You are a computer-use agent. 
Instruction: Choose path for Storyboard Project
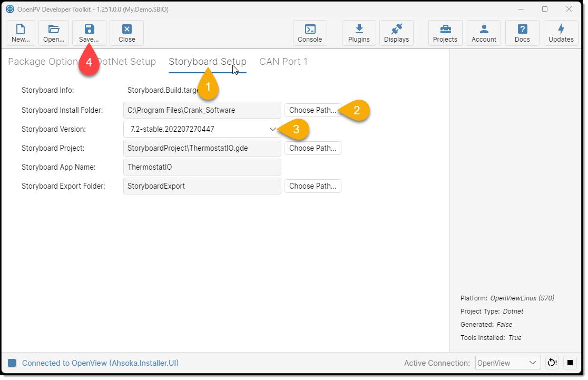tap(313, 148)
